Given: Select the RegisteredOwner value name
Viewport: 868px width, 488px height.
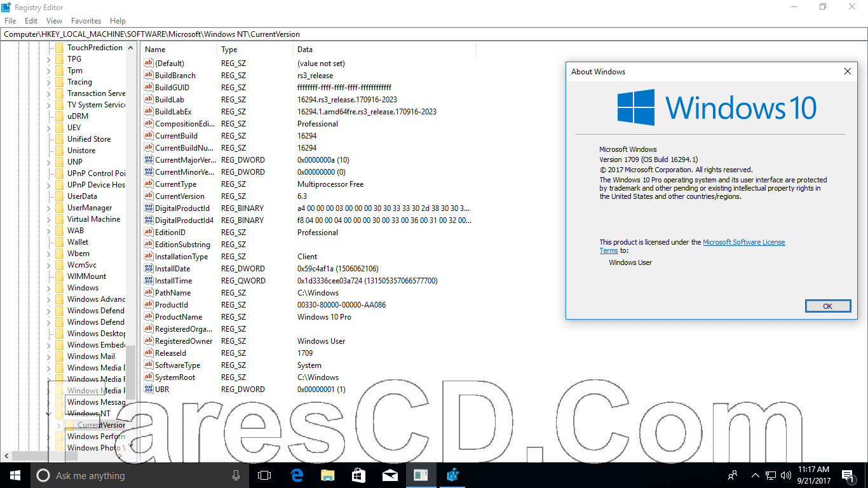Looking at the screenshot, I should pyautogui.click(x=183, y=341).
